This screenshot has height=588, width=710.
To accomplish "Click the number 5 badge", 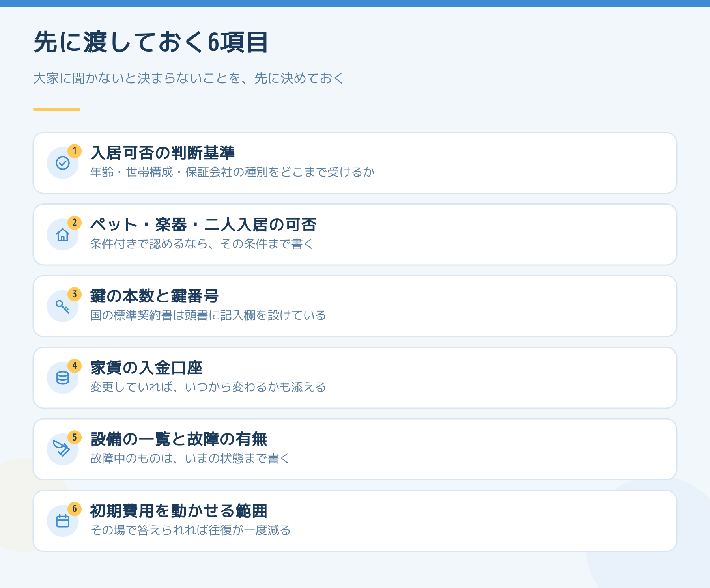I will tap(75, 437).
